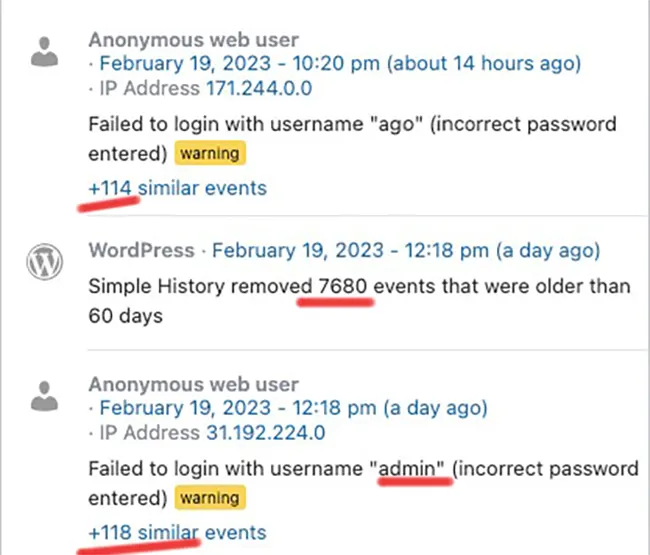650x555 pixels.
Task: Click the "Simple History removed 7680 events" message
Action: (x=359, y=301)
